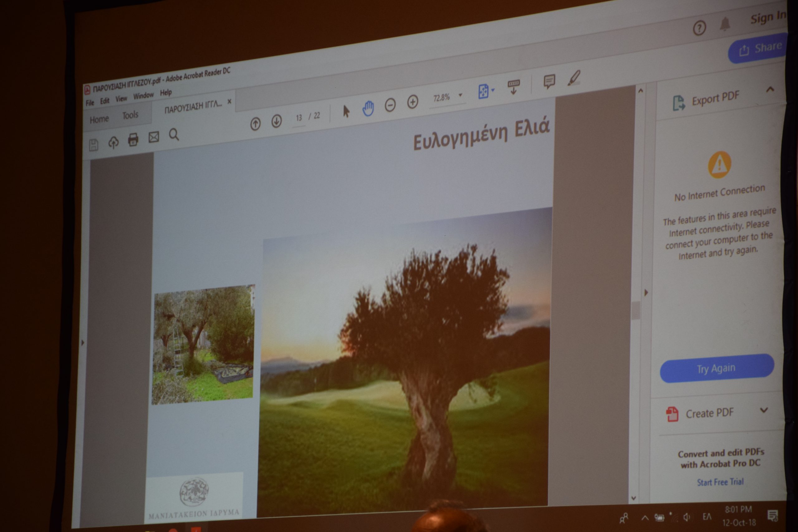Add a comment with sticky note icon
Viewport: 798px width, 532px height.
549,81
